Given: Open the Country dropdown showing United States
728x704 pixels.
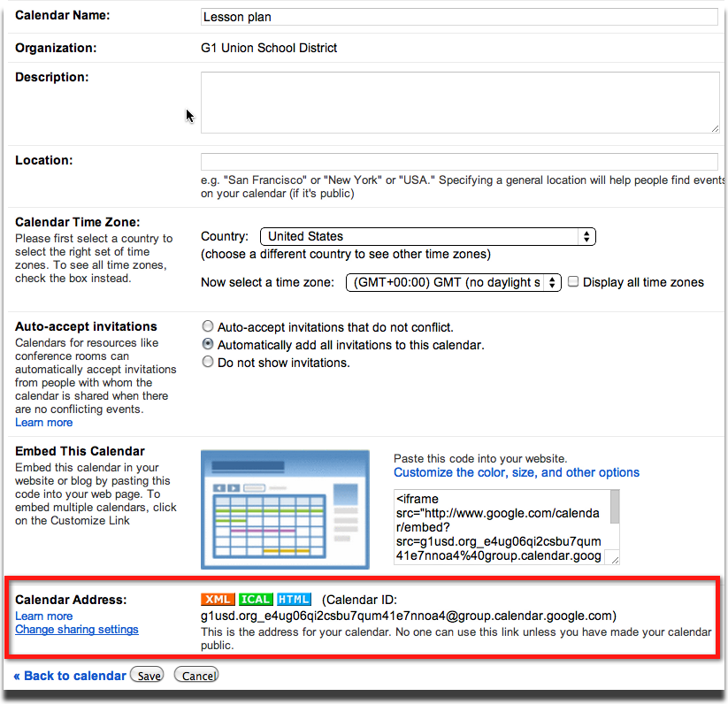Looking at the screenshot, I should (428, 236).
